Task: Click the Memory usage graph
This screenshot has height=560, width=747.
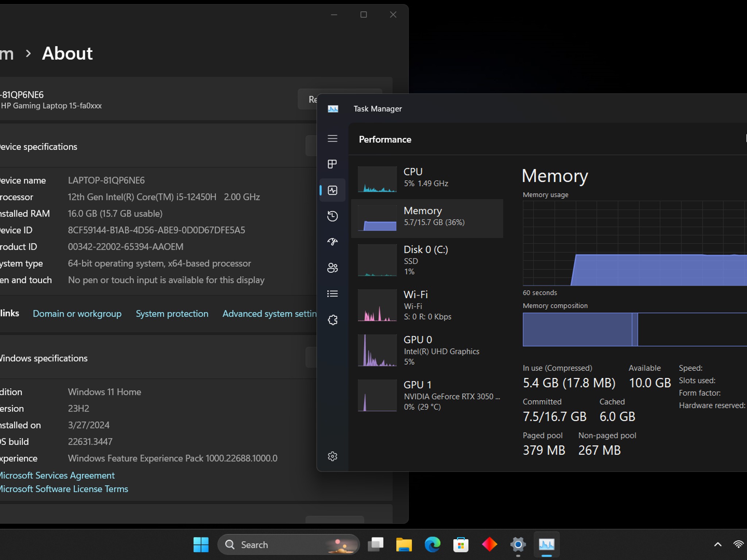Action: pos(635,243)
